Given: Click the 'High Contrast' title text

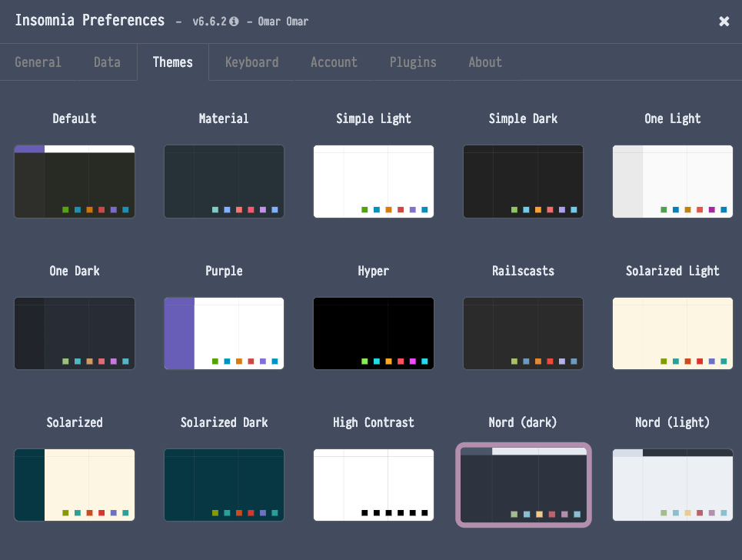Looking at the screenshot, I should click(x=374, y=422).
